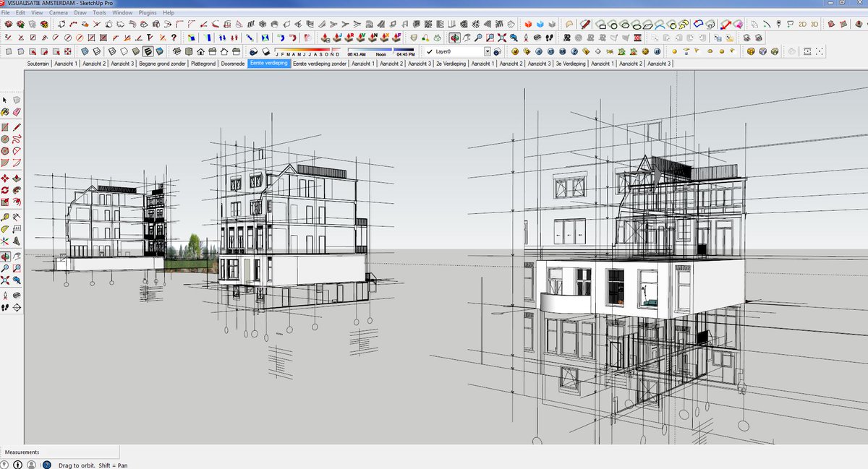
Task: Activate the Scale tool
Action: (5, 202)
